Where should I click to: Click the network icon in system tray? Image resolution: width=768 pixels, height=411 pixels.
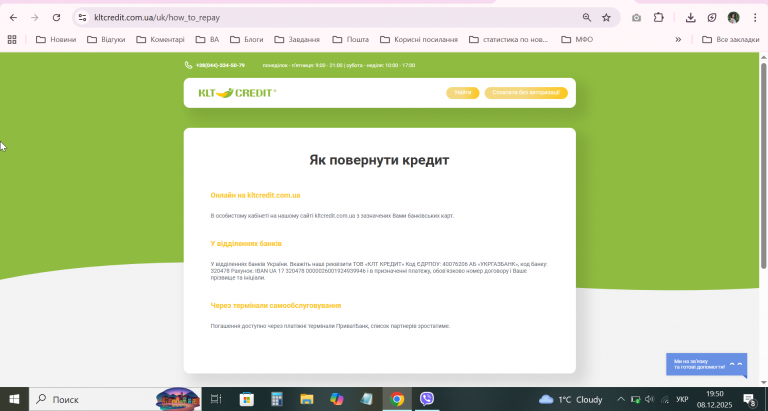(665, 399)
